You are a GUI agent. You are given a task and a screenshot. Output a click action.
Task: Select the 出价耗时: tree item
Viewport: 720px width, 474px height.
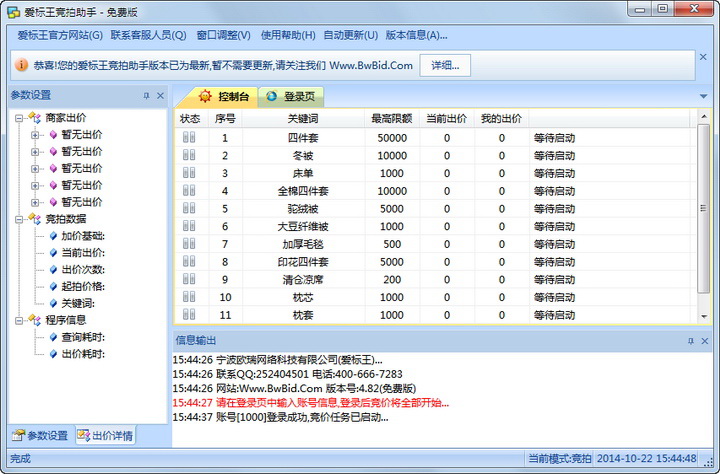coord(83,354)
